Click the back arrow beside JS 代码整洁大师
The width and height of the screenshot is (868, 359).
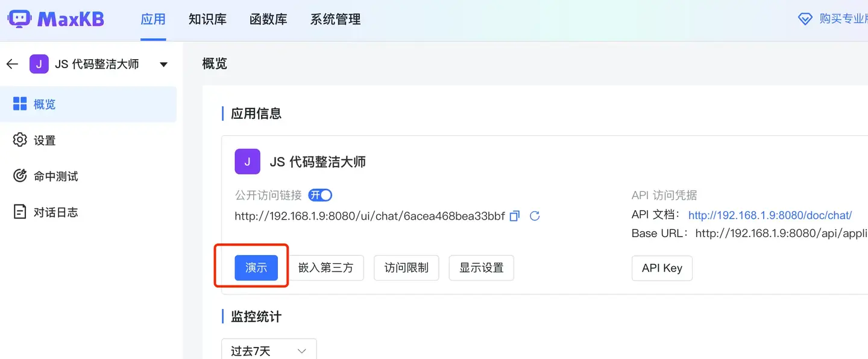(x=12, y=63)
